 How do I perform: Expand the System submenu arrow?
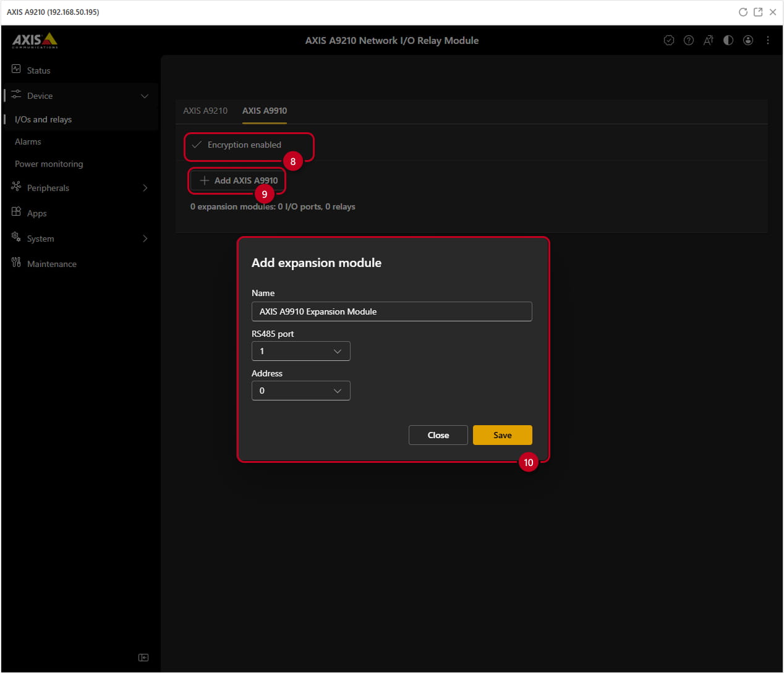click(x=145, y=239)
